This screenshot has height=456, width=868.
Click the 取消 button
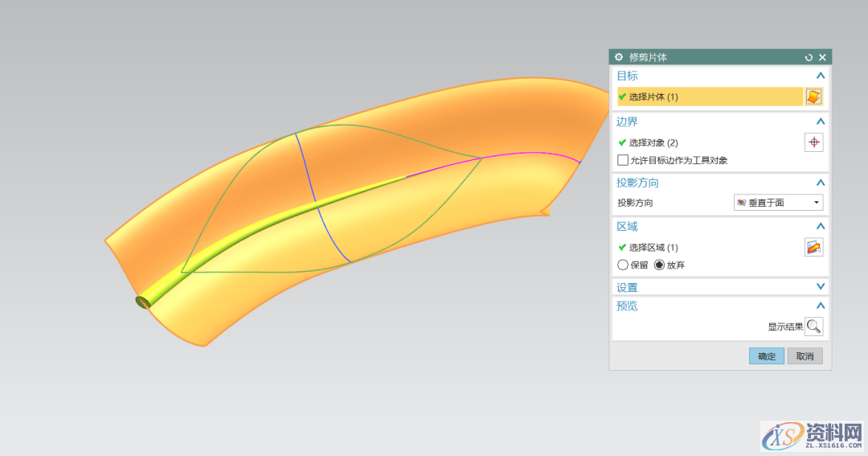(x=805, y=356)
